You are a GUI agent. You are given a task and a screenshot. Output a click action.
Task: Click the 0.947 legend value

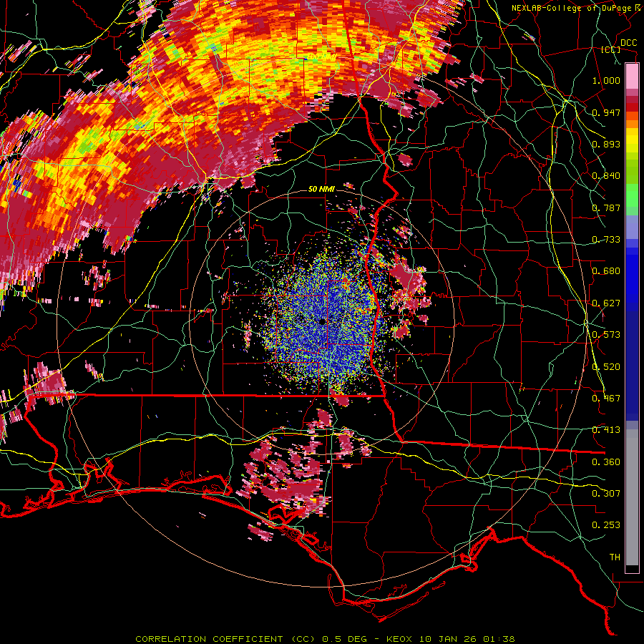click(x=606, y=112)
